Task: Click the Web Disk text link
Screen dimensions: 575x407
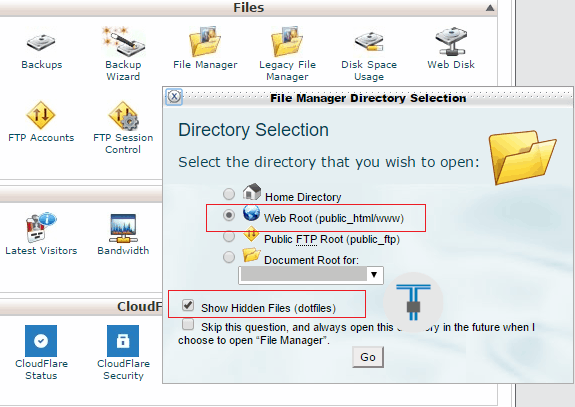Action: point(451,65)
